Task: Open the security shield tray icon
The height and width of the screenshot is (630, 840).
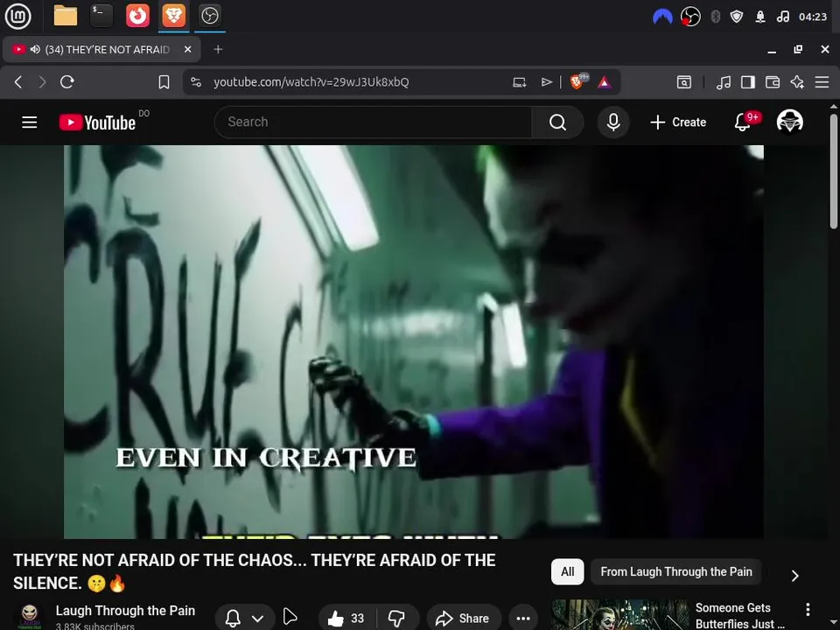Action: pyautogui.click(x=737, y=17)
